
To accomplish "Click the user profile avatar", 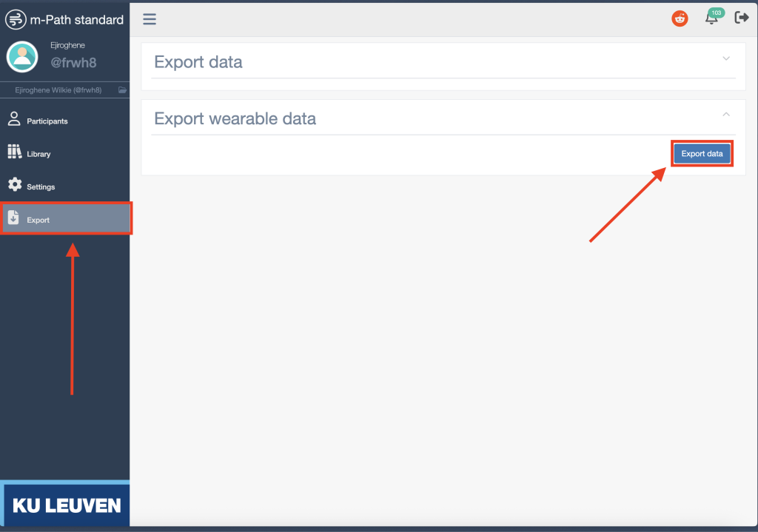I will click(x=22, y=57).
